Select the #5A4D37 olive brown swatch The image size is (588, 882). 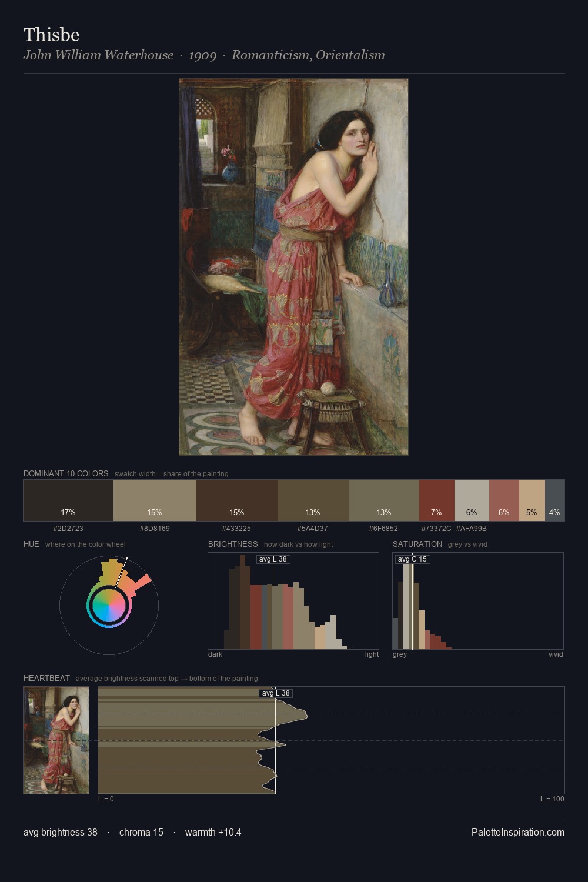(x=313, y=500)
